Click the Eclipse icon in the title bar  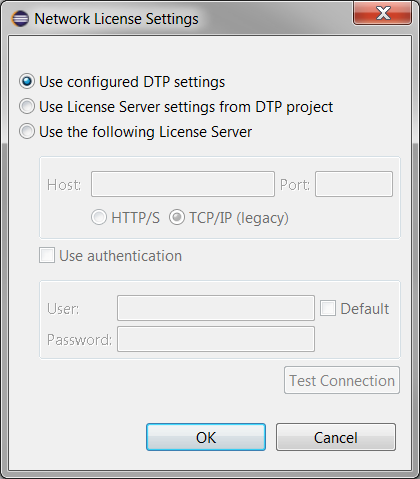pyautogui.click(x=20, y=19)
